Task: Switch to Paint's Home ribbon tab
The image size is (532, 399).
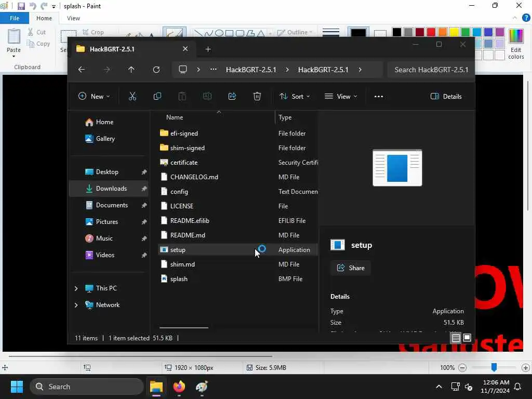Action: tap(44, 18)
